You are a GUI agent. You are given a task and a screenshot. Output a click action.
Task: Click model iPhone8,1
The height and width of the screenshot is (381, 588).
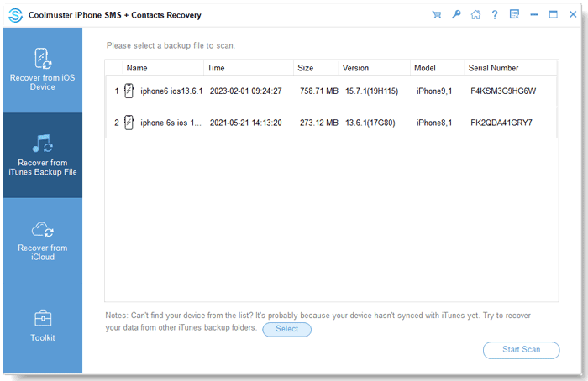[x=434, y=123]
